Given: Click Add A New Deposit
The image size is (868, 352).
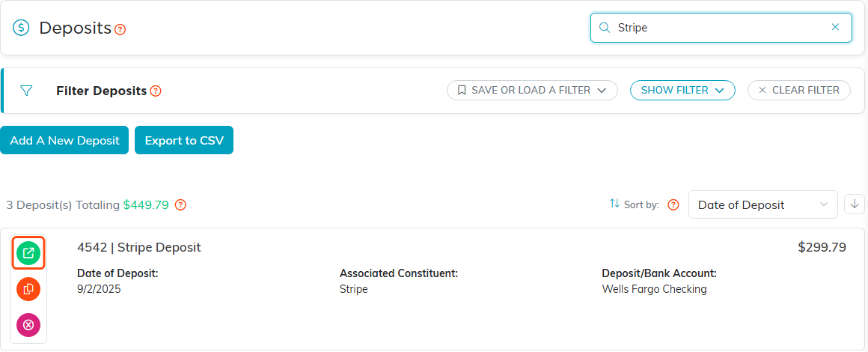Looking at the screenshot, I should [x=64, y=140].
